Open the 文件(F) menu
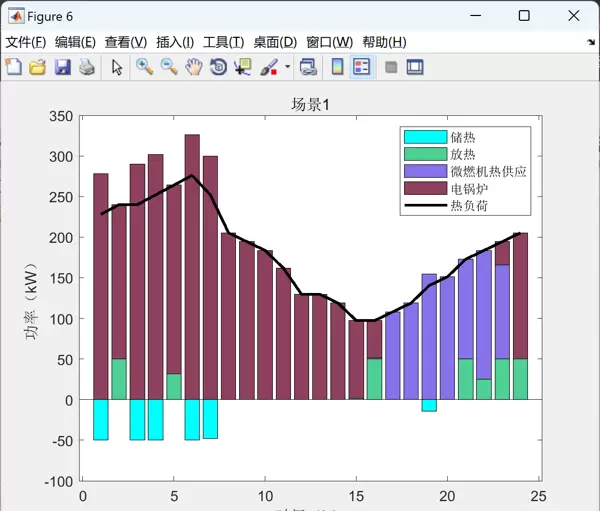The width and height of the screenshot is (600, 511). [x=26, y=42]
